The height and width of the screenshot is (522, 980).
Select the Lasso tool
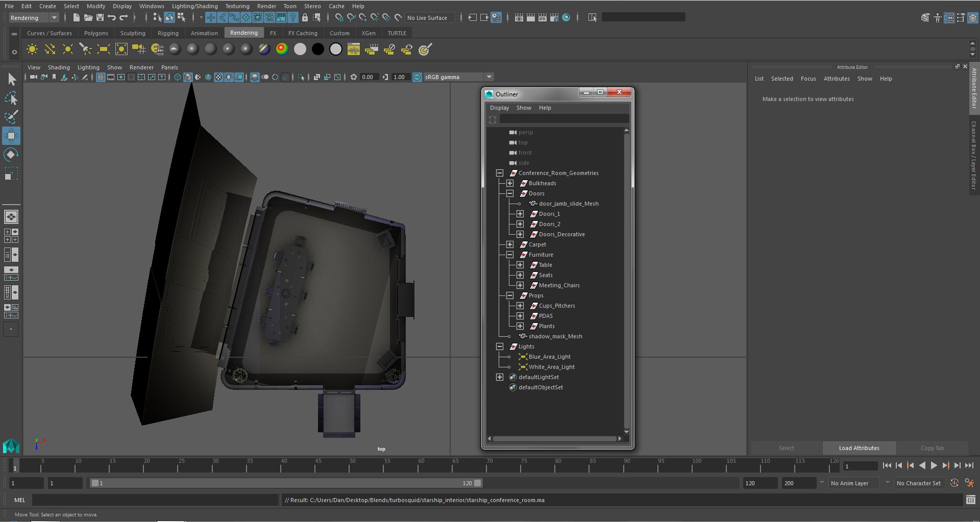(11, 98)
